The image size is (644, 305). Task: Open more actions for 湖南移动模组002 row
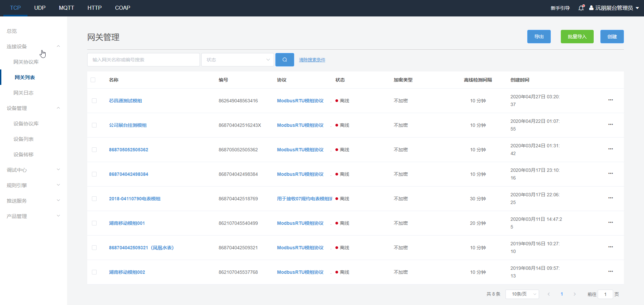pos(610,271)
